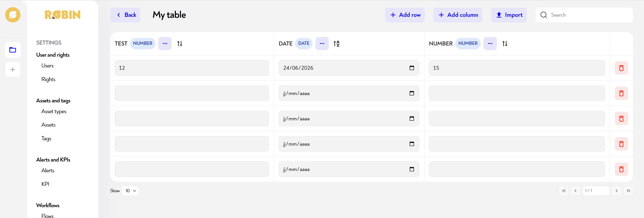Click the ROBIN wordmark logo
Screen dimensions: 644x218
[x=62, y=15]
